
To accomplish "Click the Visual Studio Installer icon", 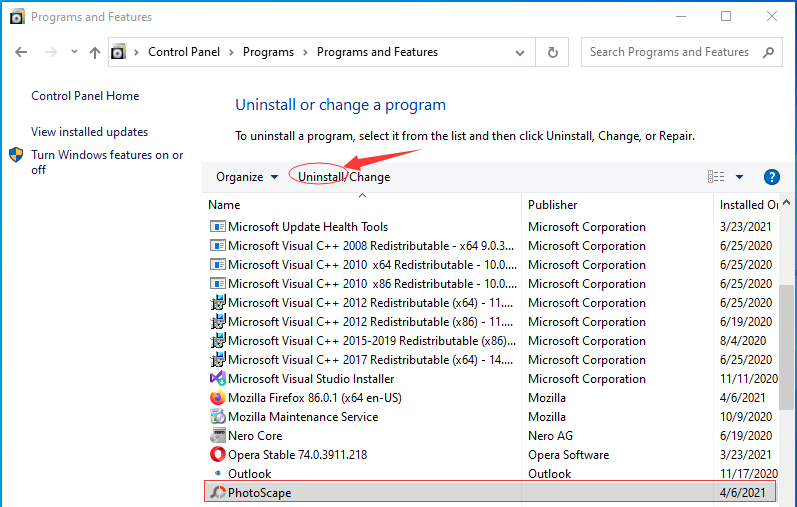I will (x=218, y=378).
